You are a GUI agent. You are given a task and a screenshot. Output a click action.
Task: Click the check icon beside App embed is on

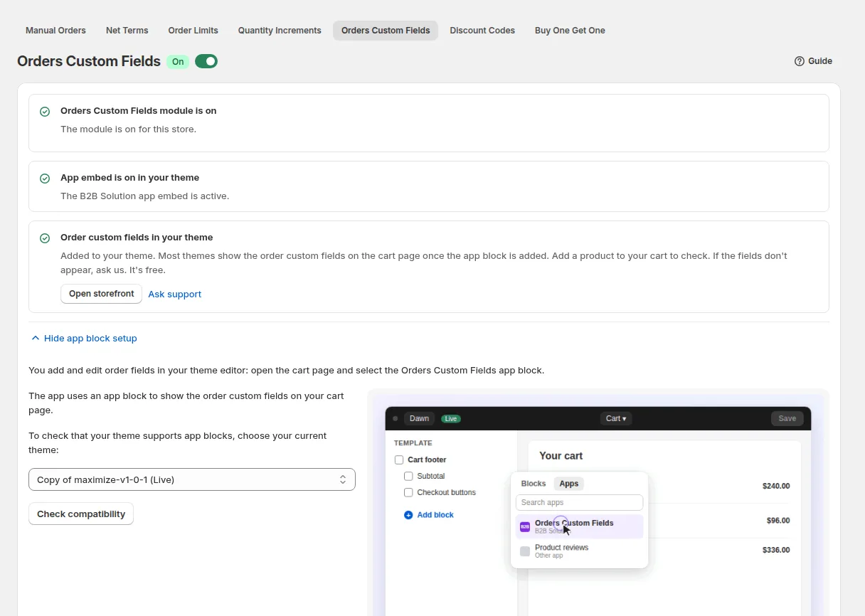pyautogui.click(x=45, y=179)
